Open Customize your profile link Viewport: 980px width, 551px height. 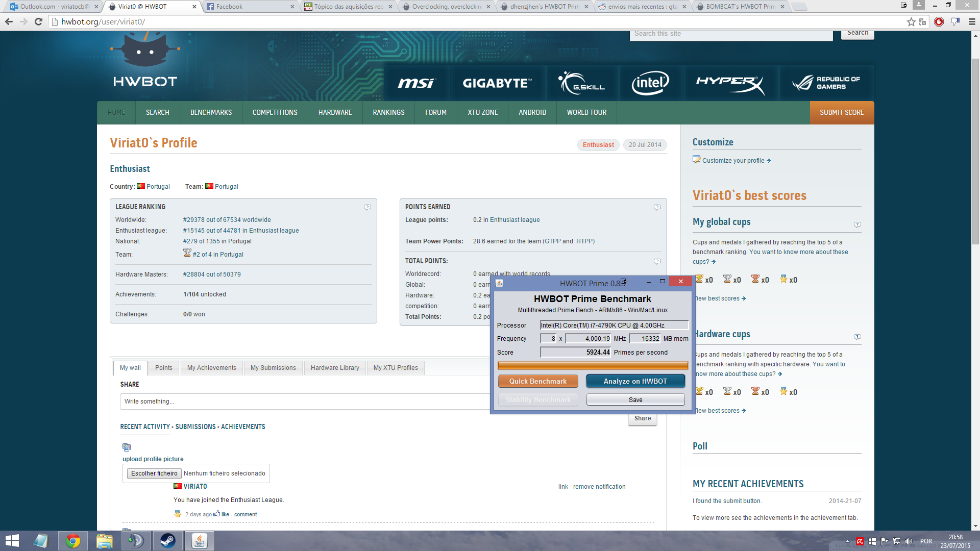tap(737, 161)
